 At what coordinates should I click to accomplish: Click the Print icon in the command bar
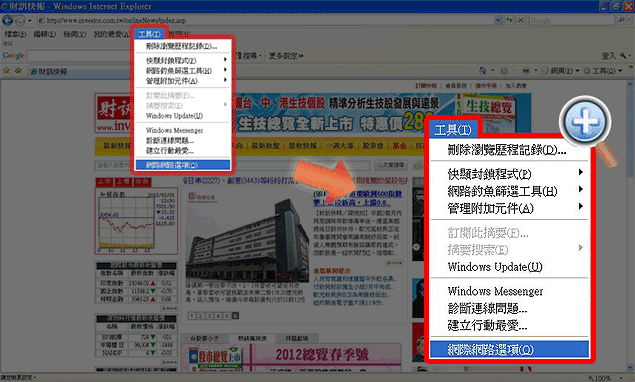[x=526, y=70]
